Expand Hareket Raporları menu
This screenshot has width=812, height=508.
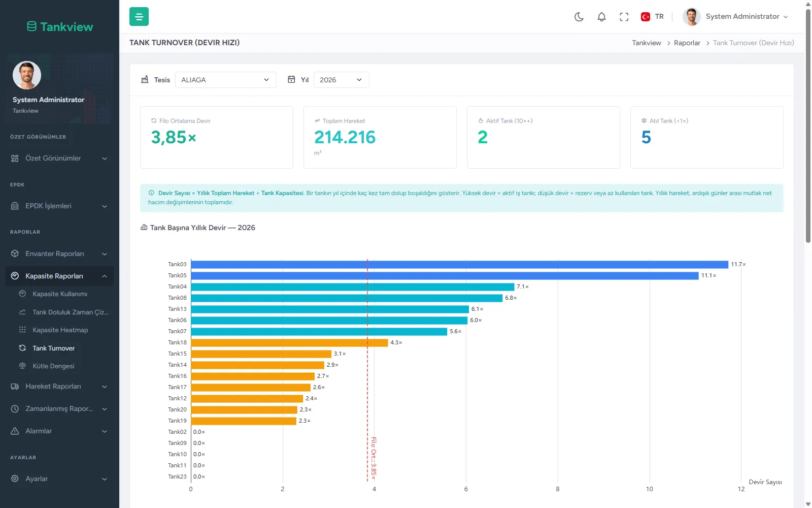[59, 386]
